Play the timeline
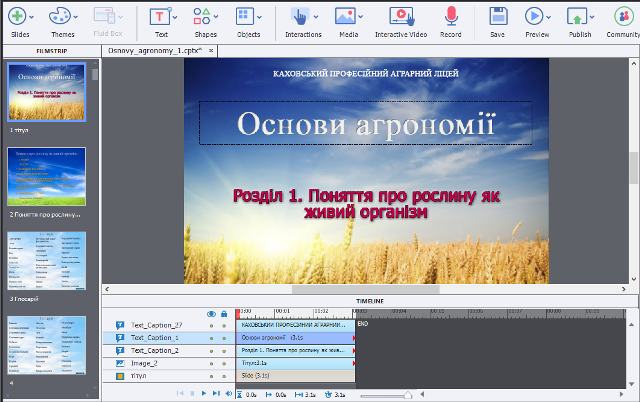Screen dimensions: 640x402 coord(204,393)
